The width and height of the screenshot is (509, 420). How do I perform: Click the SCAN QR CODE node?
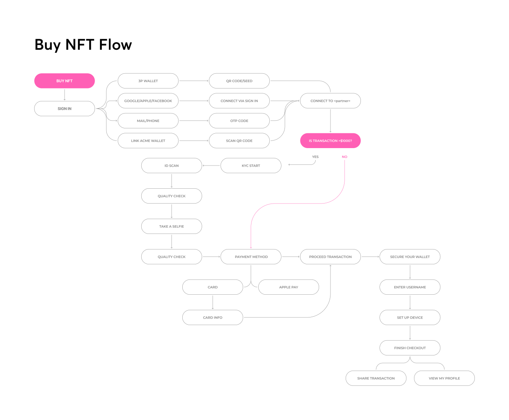[239, 141]
